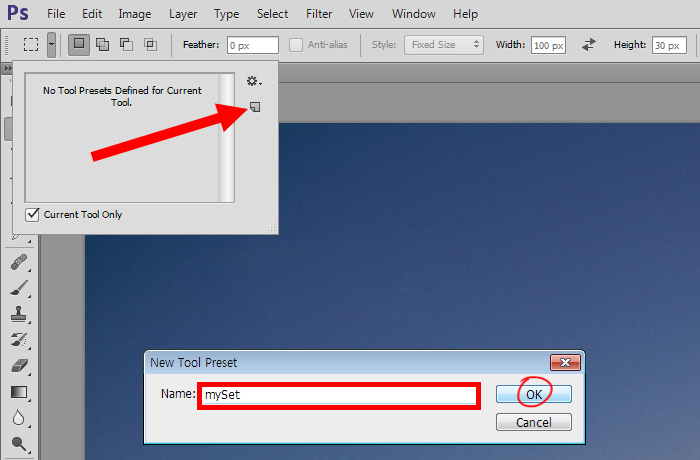Open the tool preset picker arrow
Image resolution: width=700 pixels, height=460 pixels.
tap(51, 45)
